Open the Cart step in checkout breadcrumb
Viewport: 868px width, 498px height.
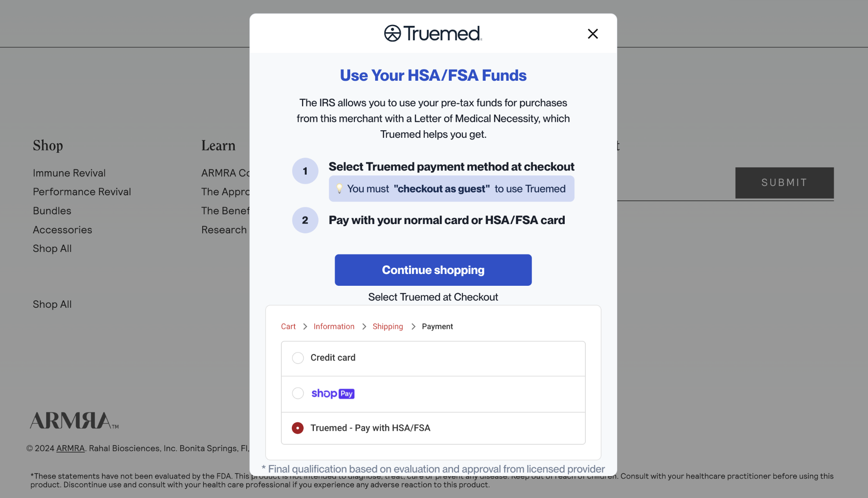288,326
